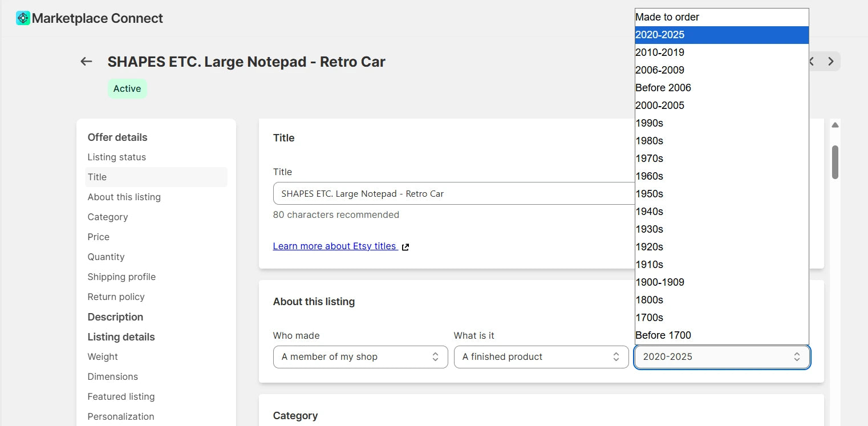
Task: Click external link icon beside Etsy titles
Action: click(405, 247)
